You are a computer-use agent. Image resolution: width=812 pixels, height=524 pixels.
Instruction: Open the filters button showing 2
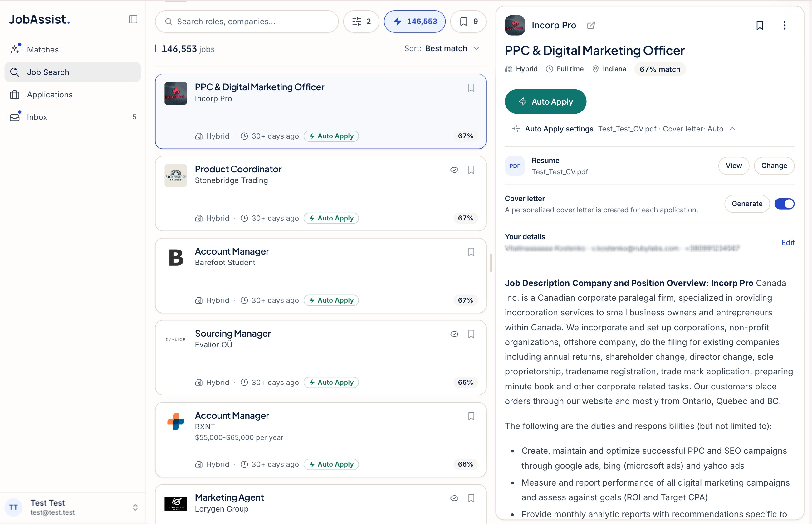tap(361, 22)
